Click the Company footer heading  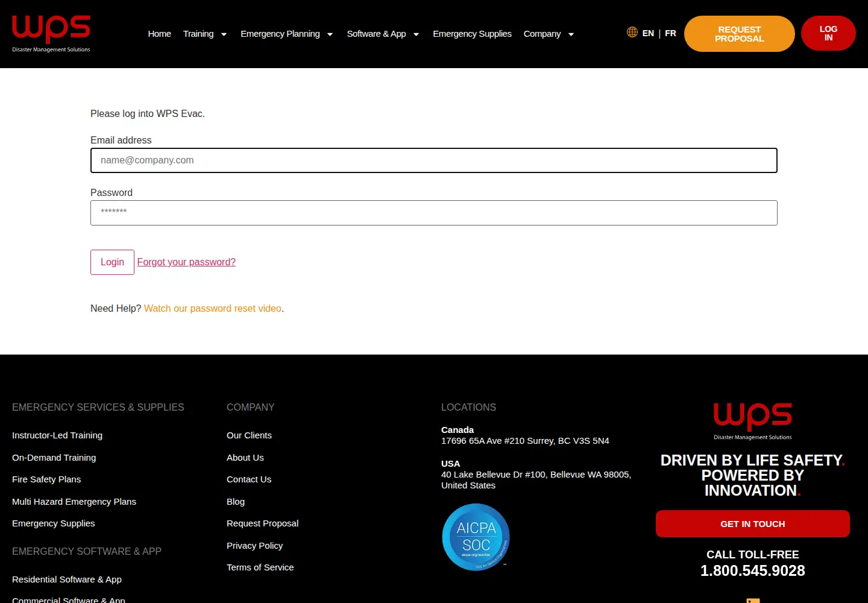[251, 408]
